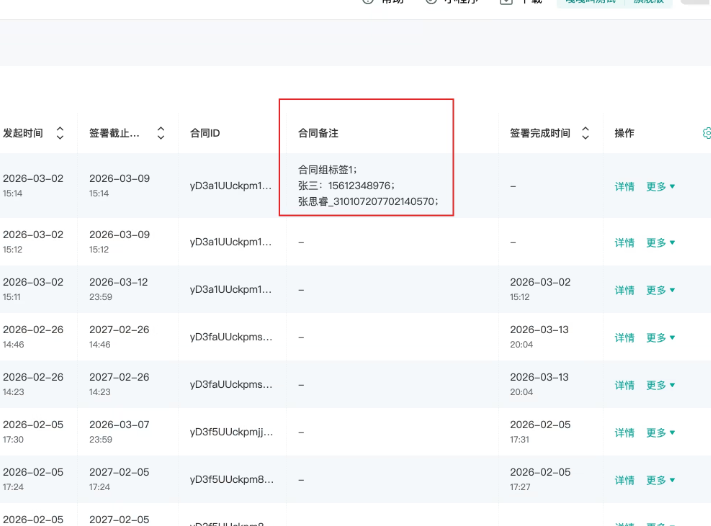Click the 合同ID column header

[205, 133]
